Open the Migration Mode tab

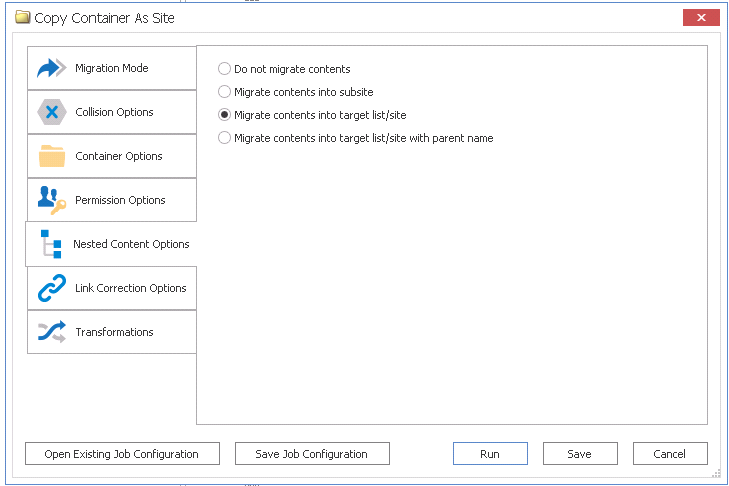(112, 68)
